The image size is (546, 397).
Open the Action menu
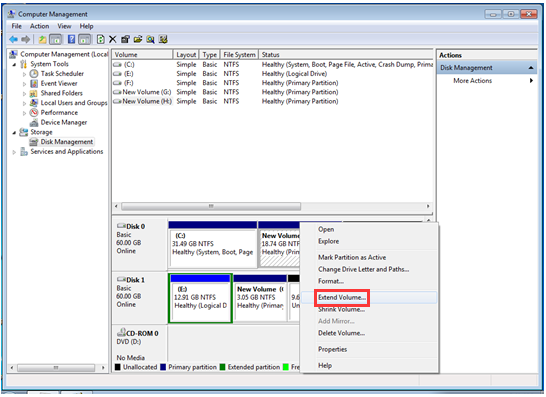(x=39, y=26)
